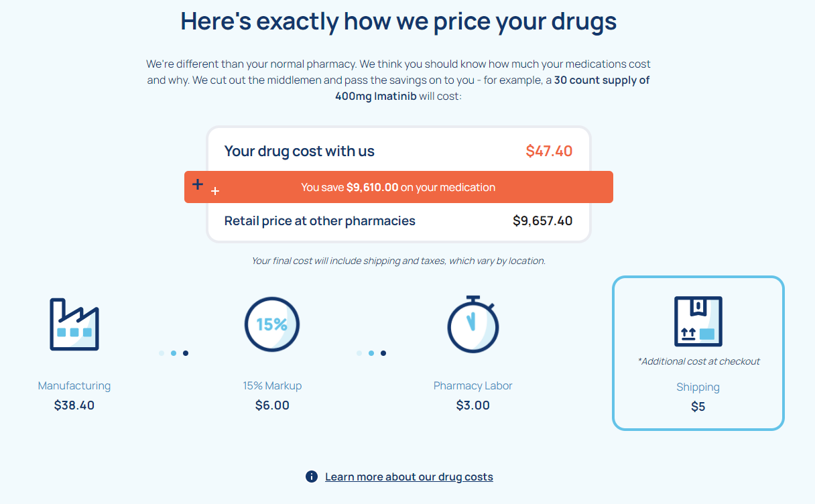The image size is (815, 504).
Task: Select the Manufacturing $38.40 label
Action: tap(74, 395)
